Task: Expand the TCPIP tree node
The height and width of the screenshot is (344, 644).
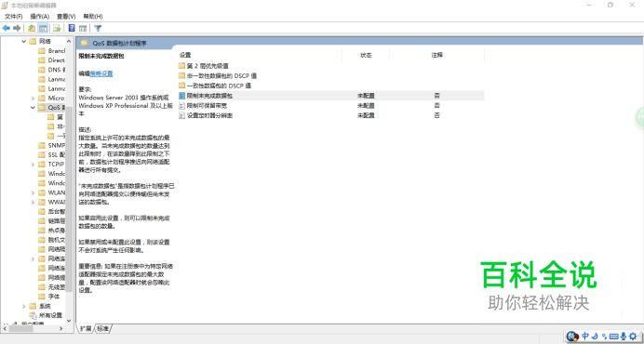Action: (x=33, y=164)
